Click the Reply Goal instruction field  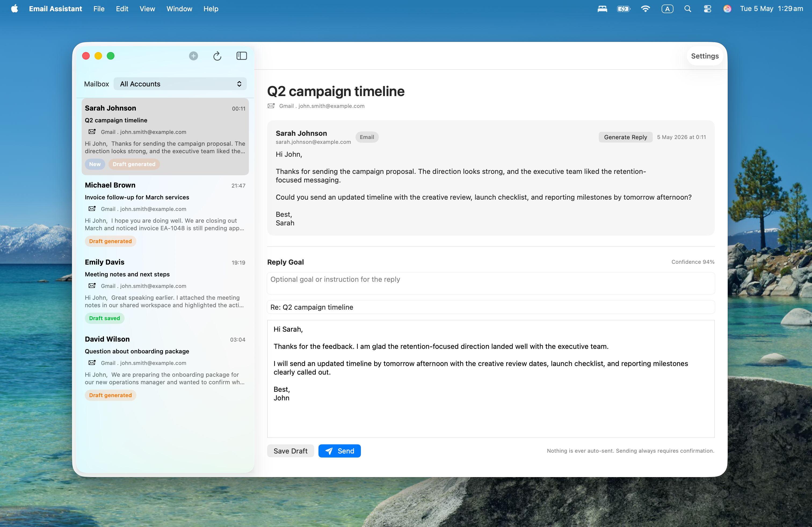[491, 283]
